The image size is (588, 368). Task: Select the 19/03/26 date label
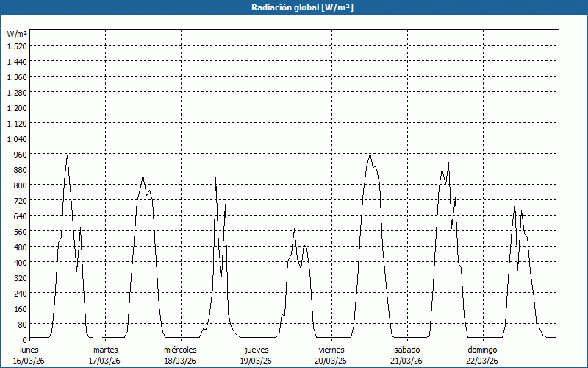(x=257, y=360)
